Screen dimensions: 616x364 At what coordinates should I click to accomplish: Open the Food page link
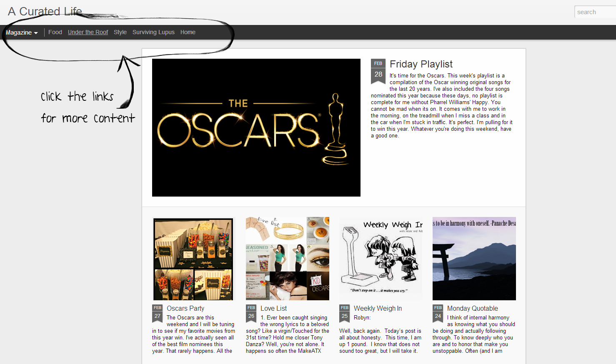[55, 32]
